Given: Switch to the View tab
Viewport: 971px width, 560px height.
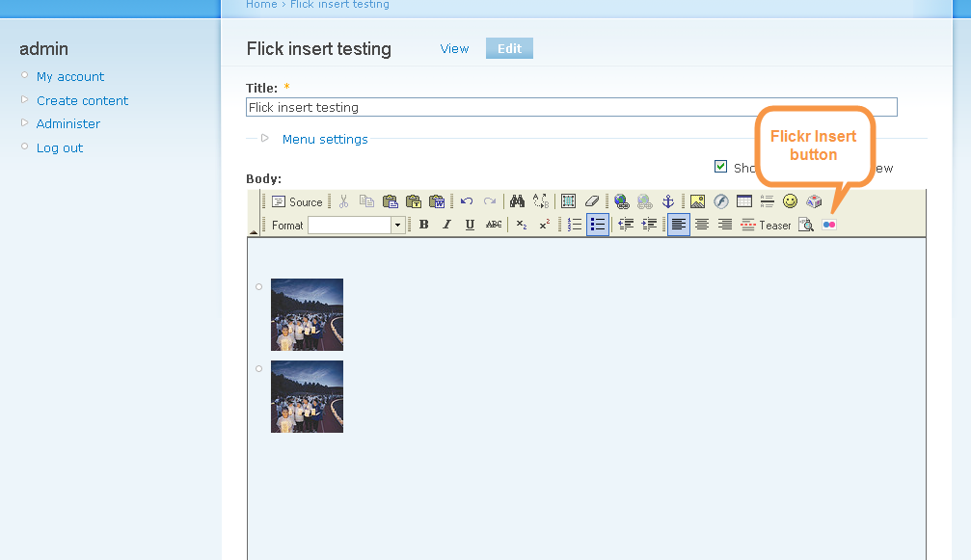Looking at the screenshot, I should (x=454, y=48).
